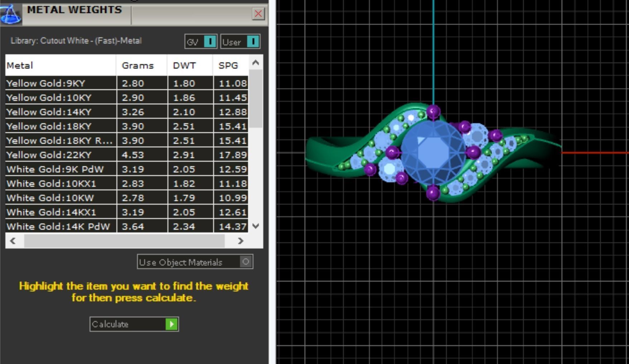Click the 2.80 grams value for 9KY

point(133,83)
